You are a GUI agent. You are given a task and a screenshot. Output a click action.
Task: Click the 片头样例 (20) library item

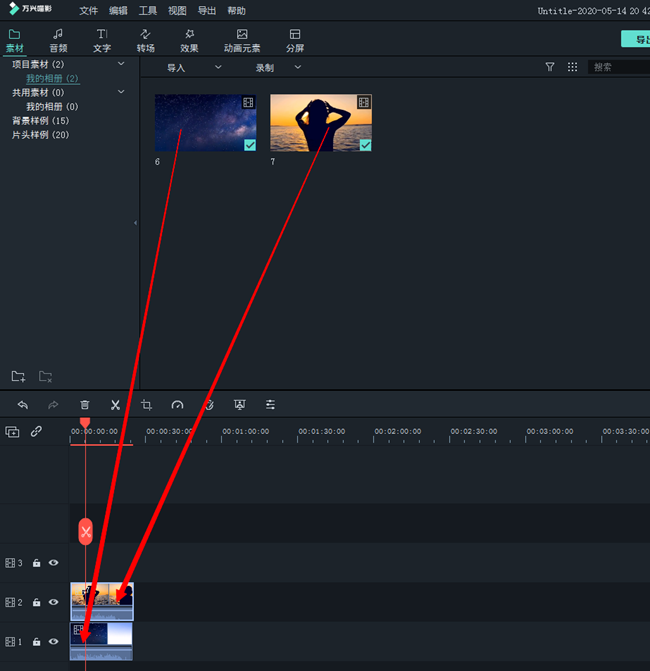[40, 134]
